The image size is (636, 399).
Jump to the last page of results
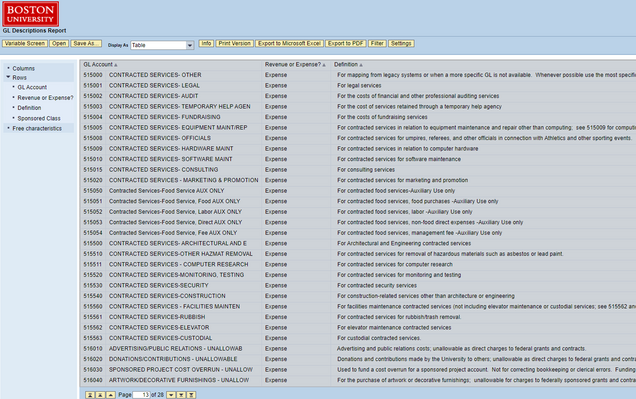click(x=191, y=395)
